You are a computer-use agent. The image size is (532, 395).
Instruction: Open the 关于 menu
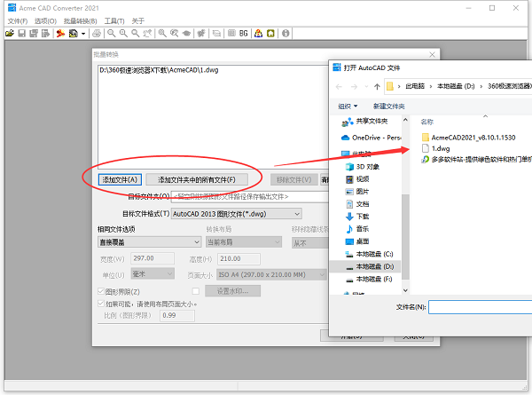click(138, 21)
